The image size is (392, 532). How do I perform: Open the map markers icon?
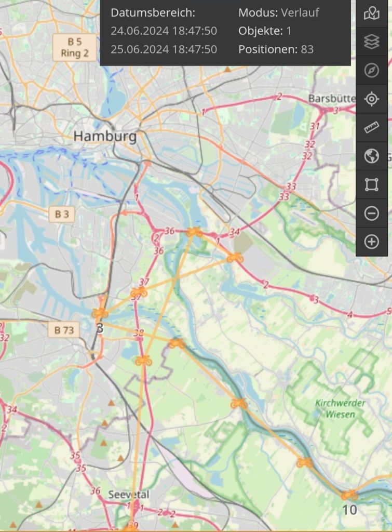tap(371, 14)
